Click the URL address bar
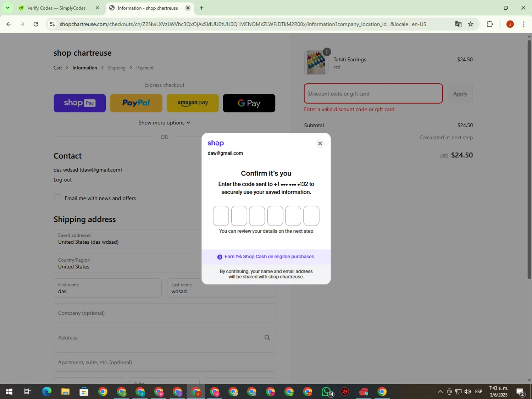The image size is (532, 399). pyautogui.click(x=243, y=24)
